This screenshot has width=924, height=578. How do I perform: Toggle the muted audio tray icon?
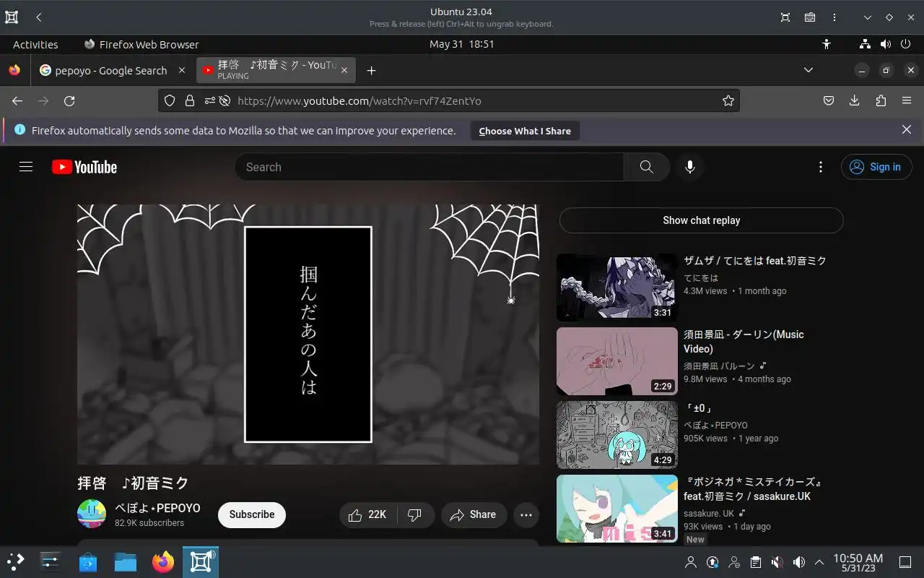click(777, 562)
